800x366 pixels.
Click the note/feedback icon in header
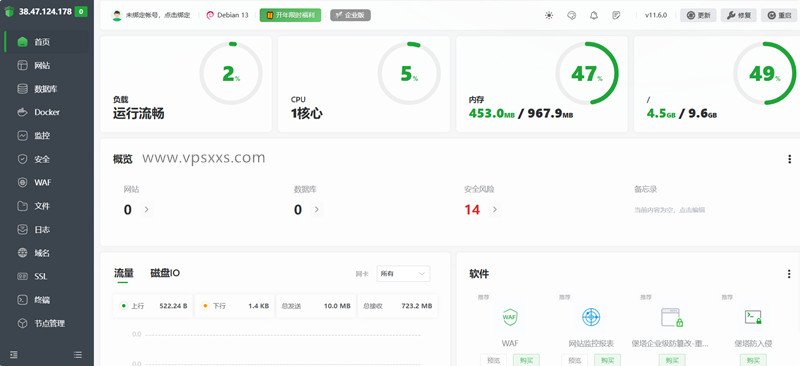point(616,15)
